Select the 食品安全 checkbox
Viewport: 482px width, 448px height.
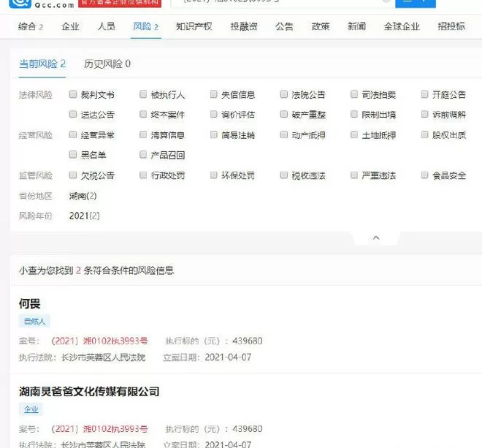click(424, 175)
